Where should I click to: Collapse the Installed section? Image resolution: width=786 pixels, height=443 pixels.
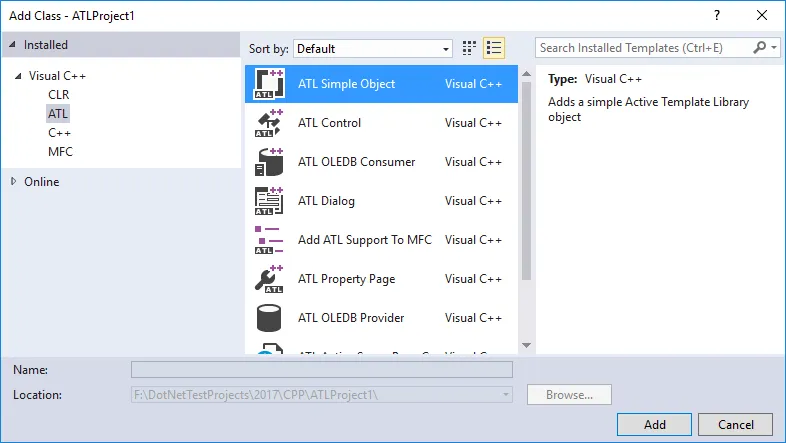(x=13, y=45)
